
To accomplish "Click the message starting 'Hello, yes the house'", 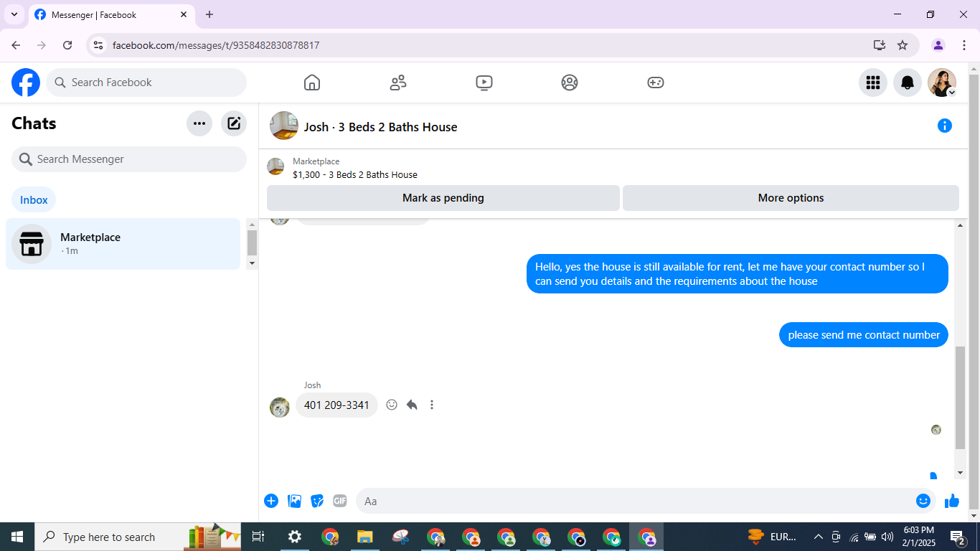I will pyautogui.click(x=738, y=274).
